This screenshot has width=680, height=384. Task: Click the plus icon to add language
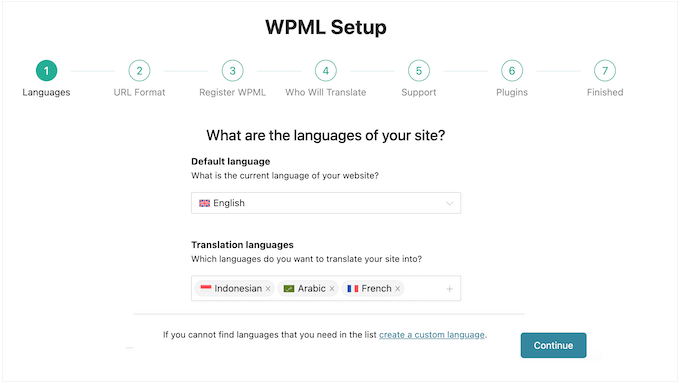click(450, 289)
